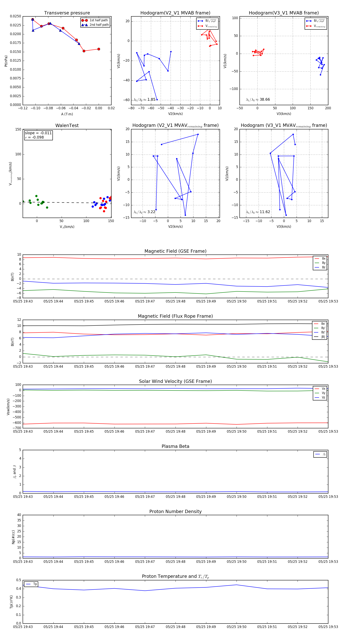Click the λ1/λ3 ≈ 11.62 annotation
Viewport: 351px width, 644px height.
[x=258, y=212]
